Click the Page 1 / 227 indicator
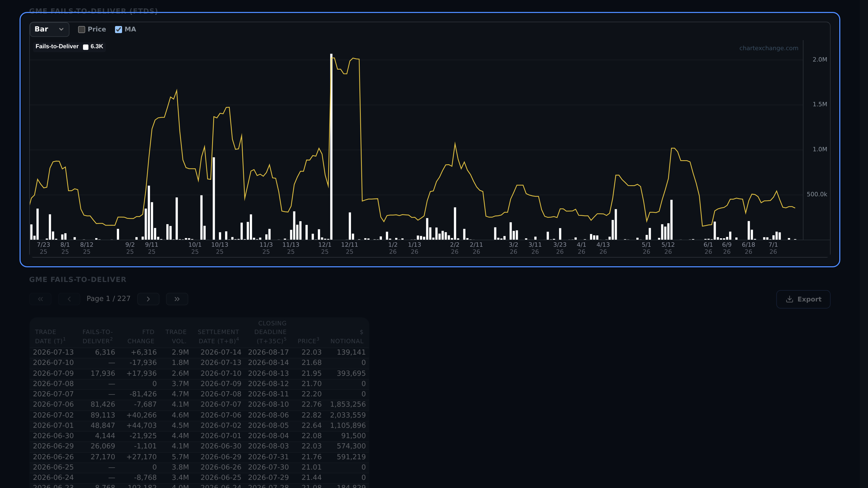This screenshot has width=868, height=488. tap(108, 299)
